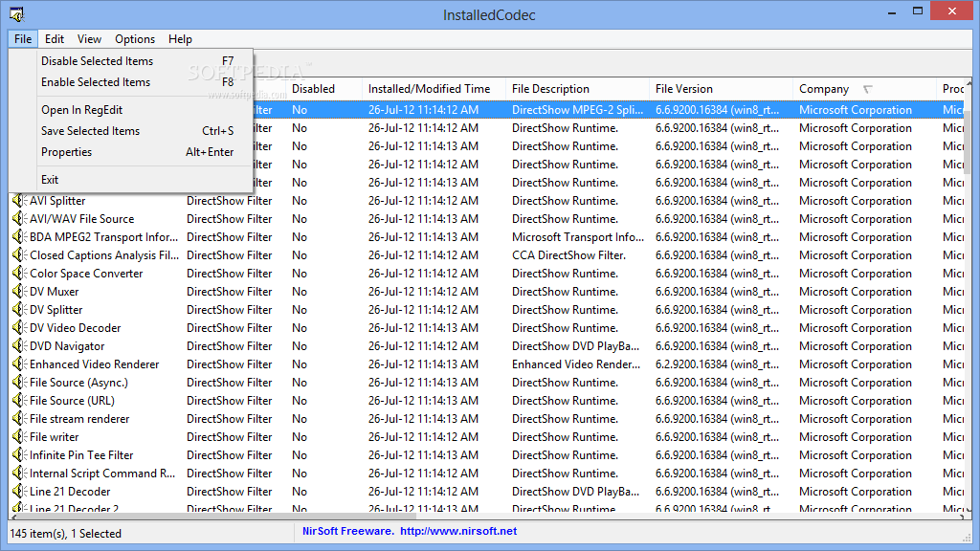Click the speaker icon beside BDA MPEG2 Transport Infor...
The width and height of the screenshot is (980, 551).
19,237
